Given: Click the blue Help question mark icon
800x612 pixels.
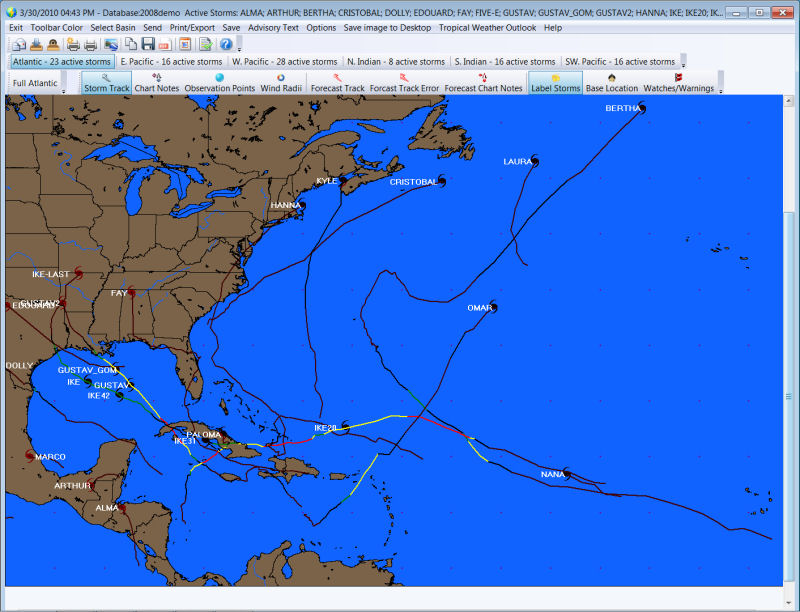Looking at the screenshot, I should coord(225,44).
